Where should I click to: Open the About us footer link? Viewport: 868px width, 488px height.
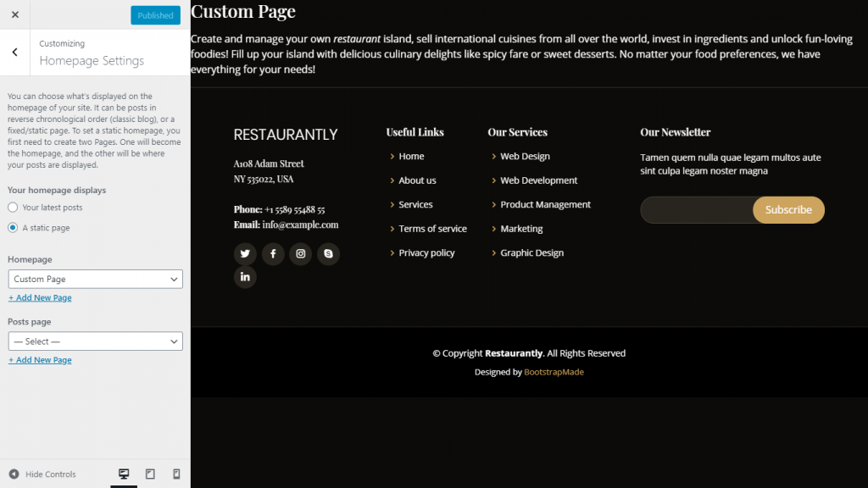point(417,180)
